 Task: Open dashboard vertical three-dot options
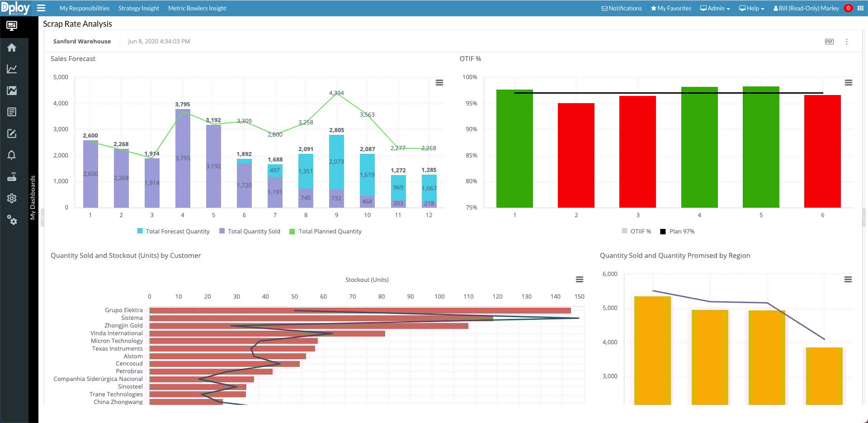(847, 42)
